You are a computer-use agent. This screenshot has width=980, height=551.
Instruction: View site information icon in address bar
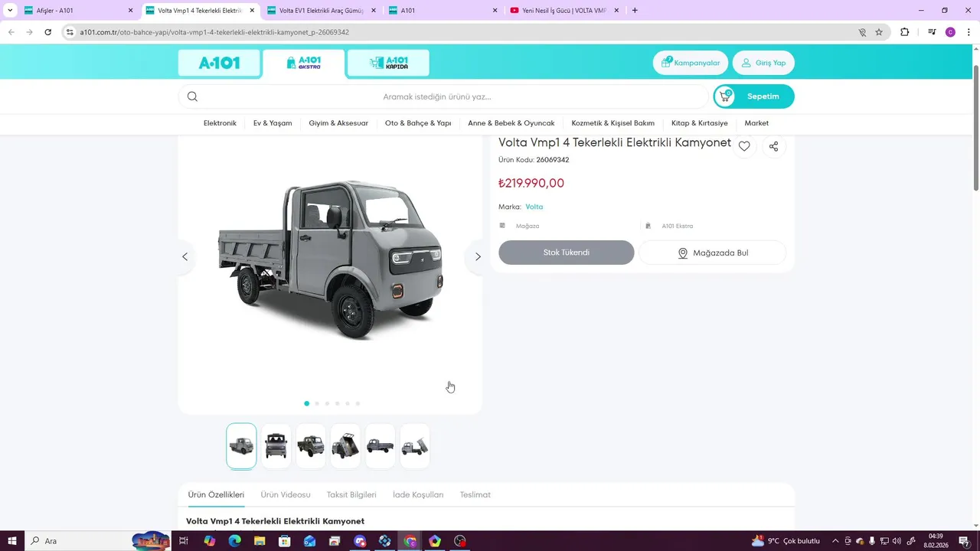tap(70, 32)
